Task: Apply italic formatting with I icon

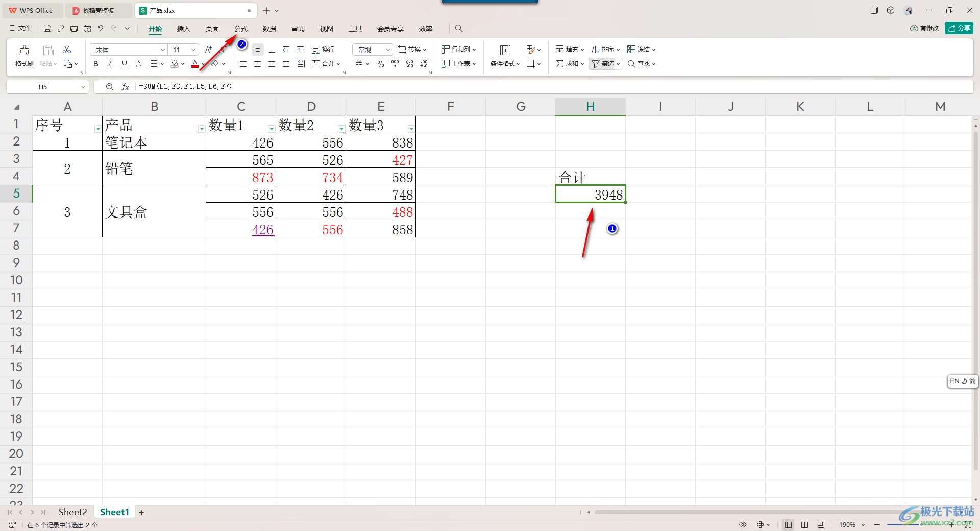Action: pyautogui.click(x=110, y=64)
